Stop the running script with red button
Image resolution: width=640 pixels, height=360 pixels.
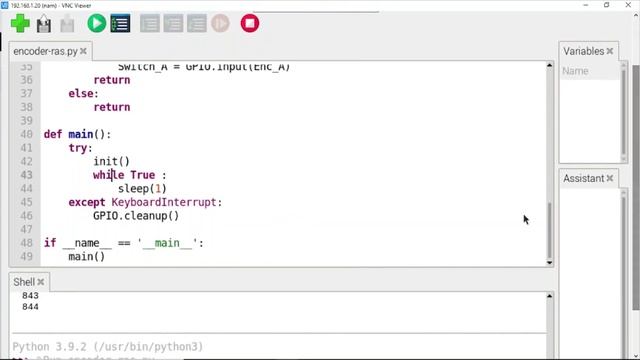pyautogui.click(x=250, y=23)
